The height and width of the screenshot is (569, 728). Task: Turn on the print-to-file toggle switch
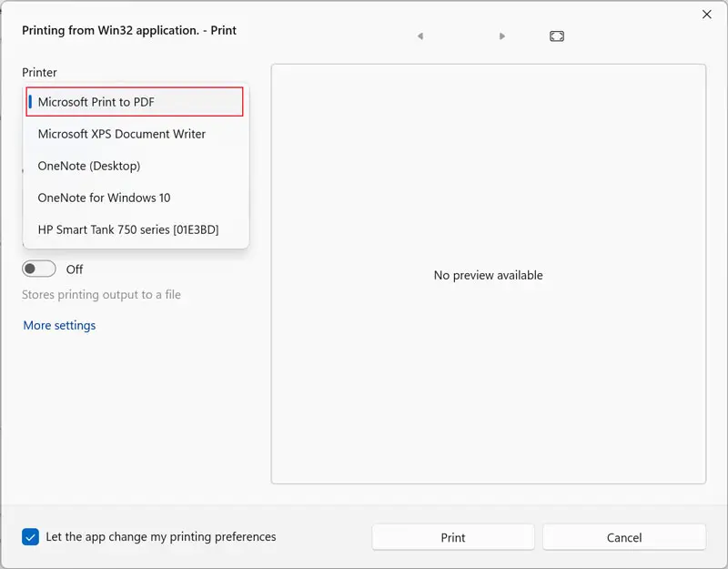click(39, 269)
